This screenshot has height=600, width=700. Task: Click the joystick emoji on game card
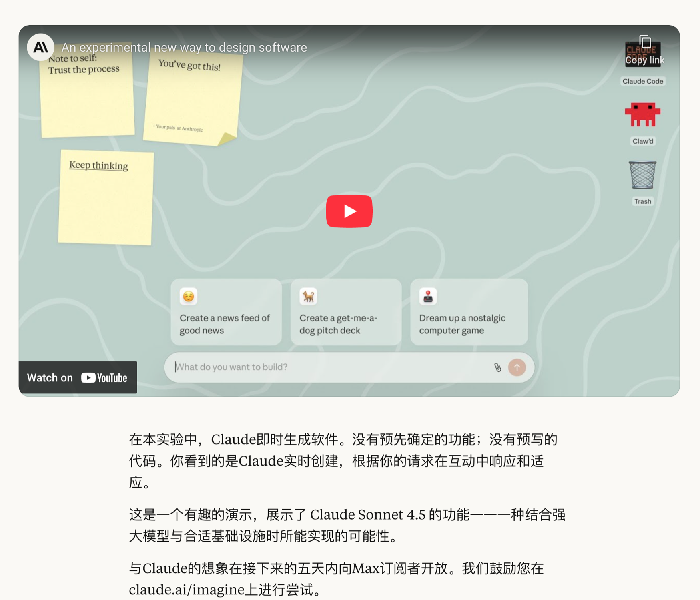click(428, 297)
